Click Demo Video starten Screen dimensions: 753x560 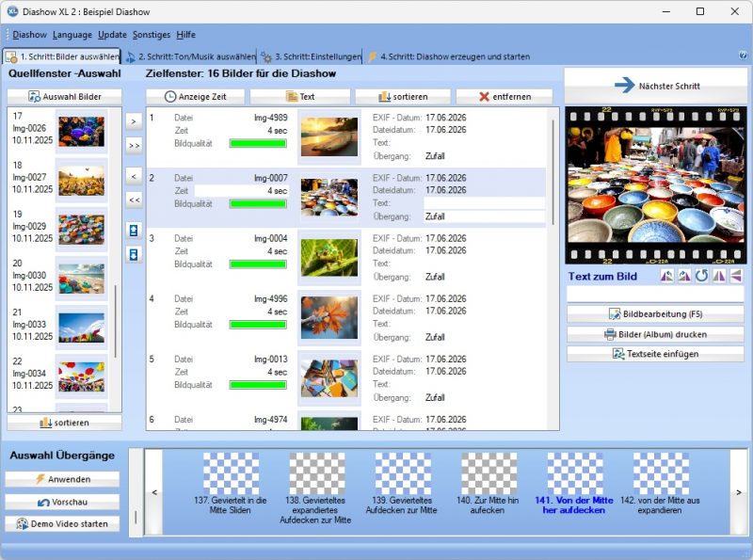(62, 524)
